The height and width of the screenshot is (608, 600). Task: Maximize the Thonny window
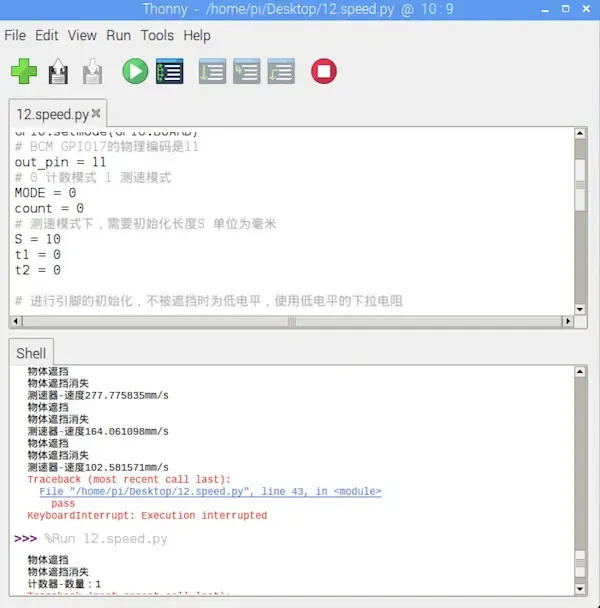pyautogui.click(x=565, y=9)
